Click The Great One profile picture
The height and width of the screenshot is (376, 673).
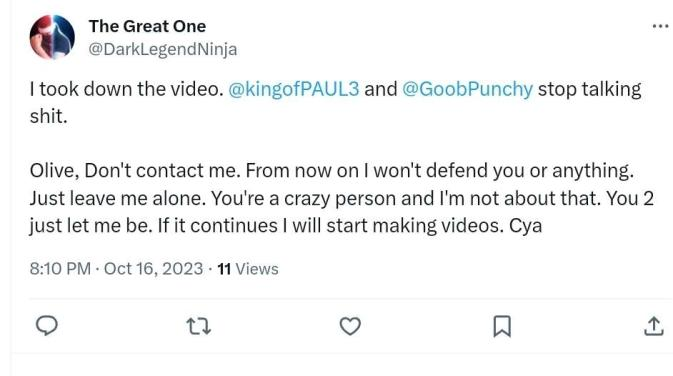52,36
